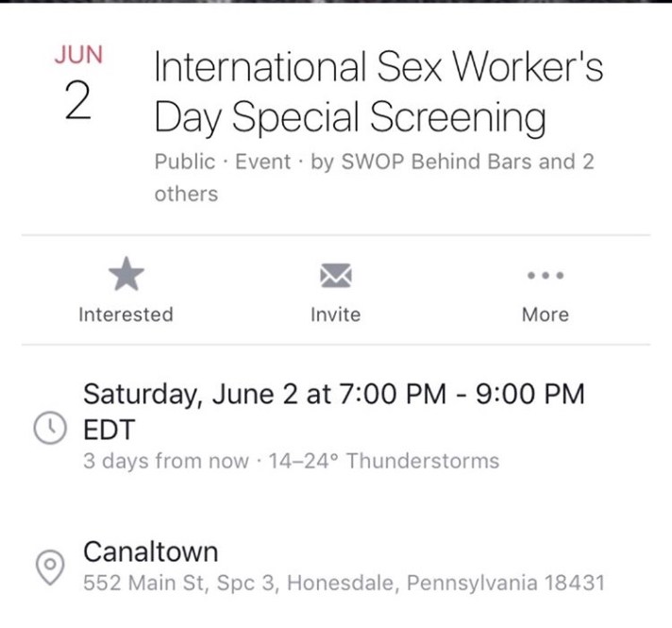Tap the Thunderstorms weather forecast text

click(423, 462)
